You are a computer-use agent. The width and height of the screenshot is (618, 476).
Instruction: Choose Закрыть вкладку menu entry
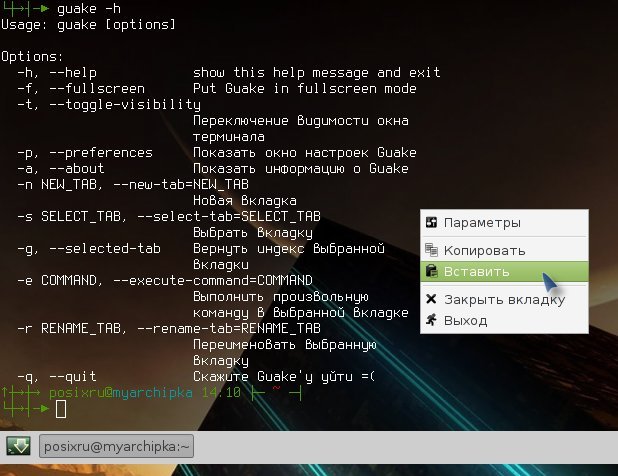(504, 300)
